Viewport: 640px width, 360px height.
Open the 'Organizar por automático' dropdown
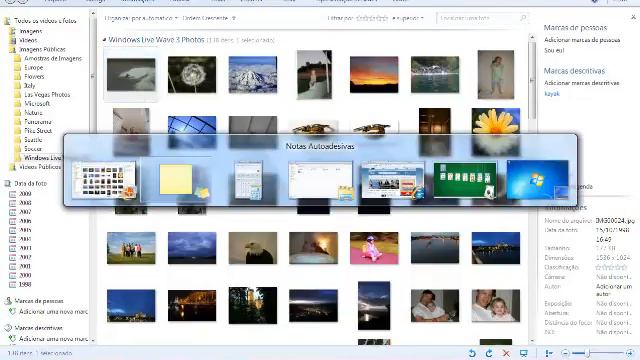point(141,18)
